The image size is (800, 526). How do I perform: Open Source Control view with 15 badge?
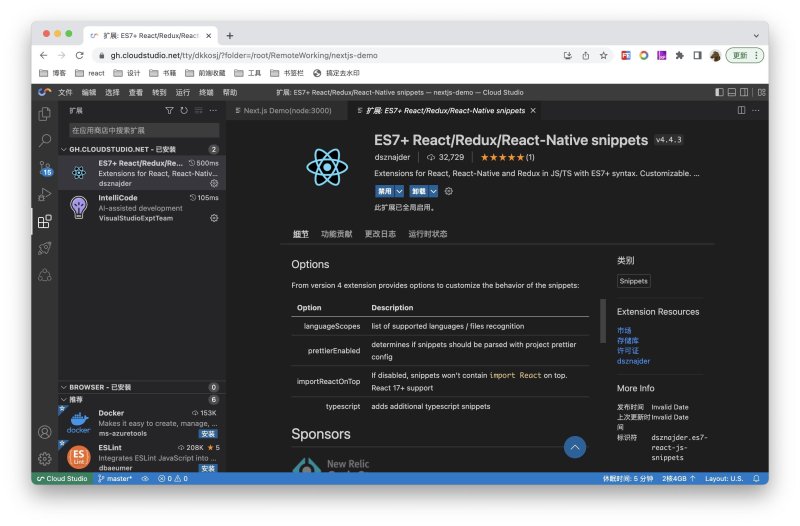click(45, 168)
